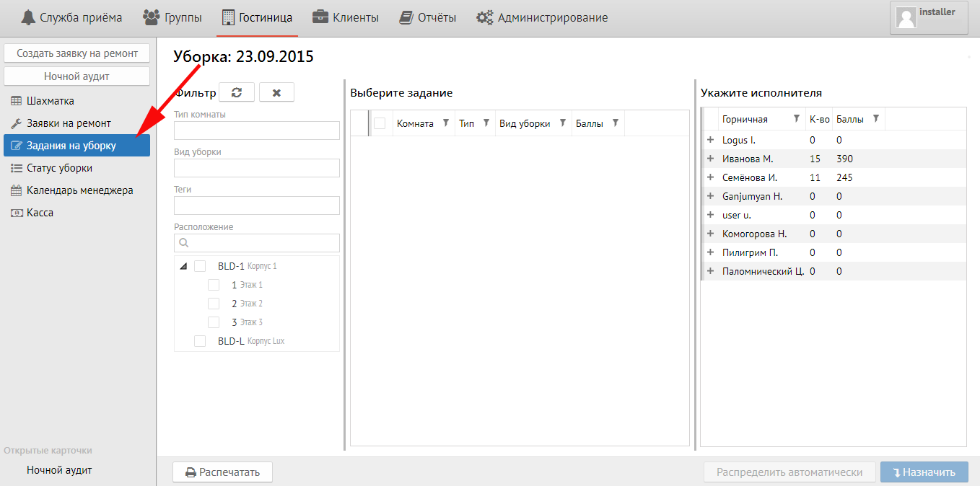Click the edit icon beside Задания на уборку

(x=16, y=146)
